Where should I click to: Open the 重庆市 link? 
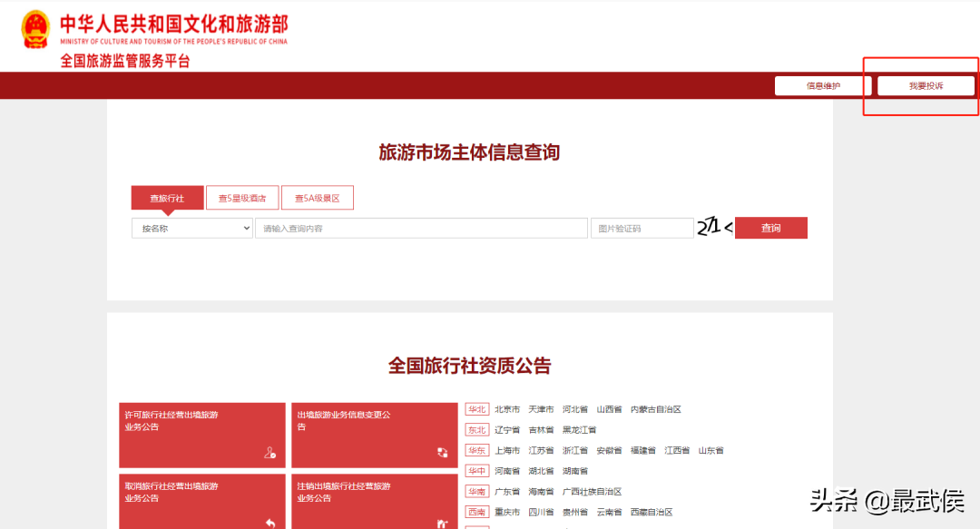[507, 512]
